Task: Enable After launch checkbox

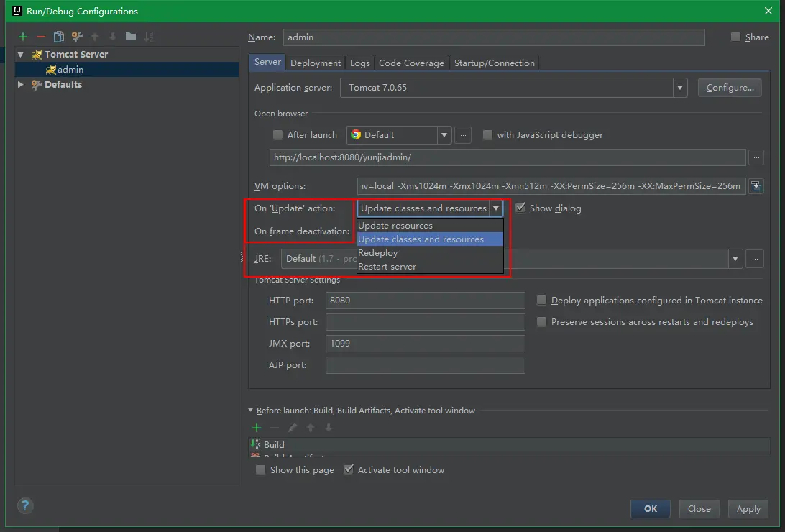Action: click(278, 134)
